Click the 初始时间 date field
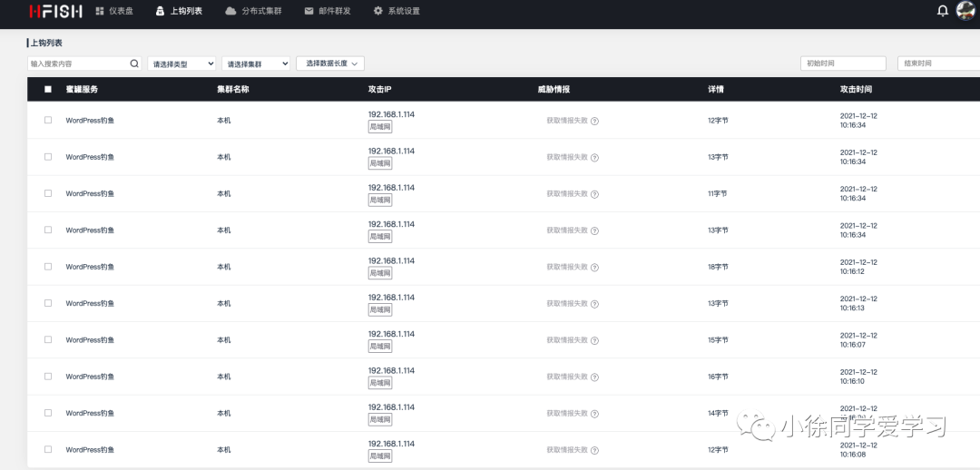Viewport: 980px width, 470px height. [x=843, y=64]
